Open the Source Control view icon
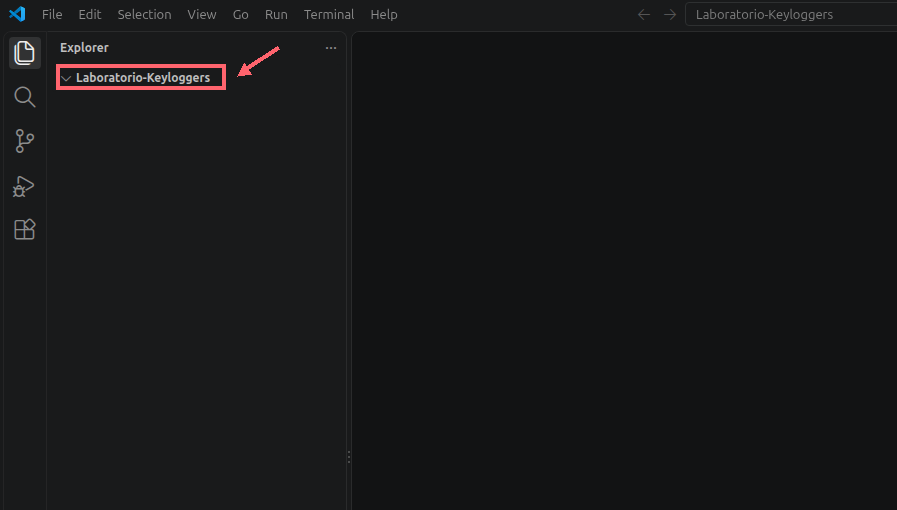The width and height of the screenshot is (897, 510). [x=25, y=141]
